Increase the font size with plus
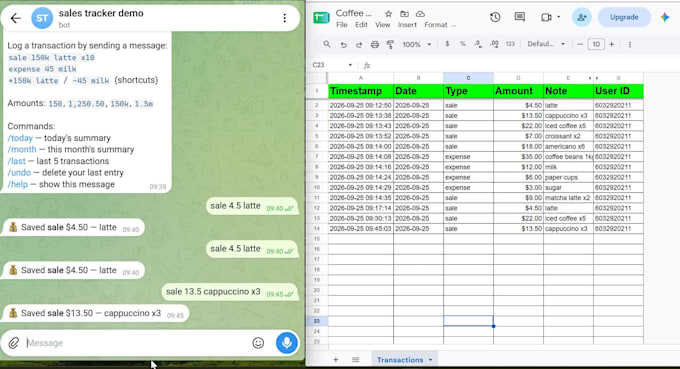Viewport: 680px width, 369px height. click(x=611, y=44)
